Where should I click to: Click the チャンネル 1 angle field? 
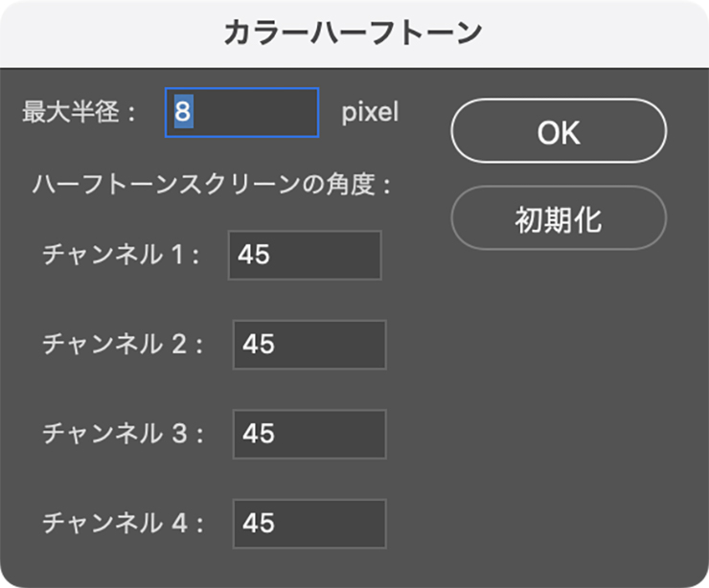coord(305,255)
